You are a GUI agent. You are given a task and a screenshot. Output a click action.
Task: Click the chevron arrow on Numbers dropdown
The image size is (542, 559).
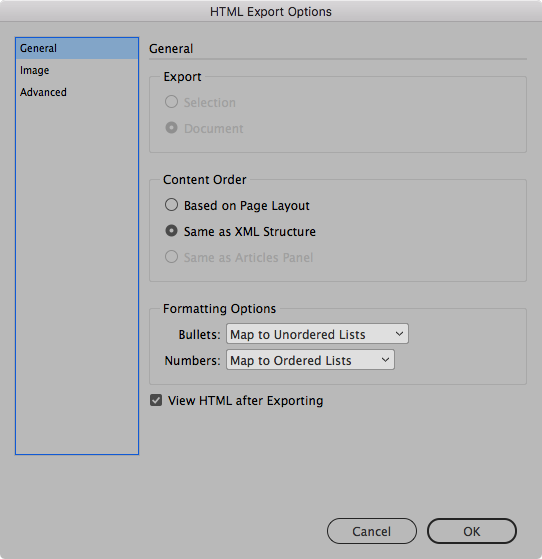click(x=385, y=360)
